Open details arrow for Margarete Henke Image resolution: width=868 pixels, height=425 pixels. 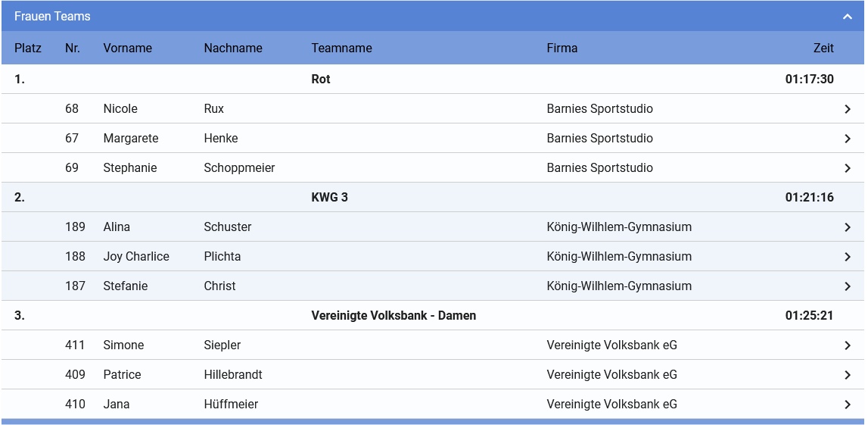[847, 139]
